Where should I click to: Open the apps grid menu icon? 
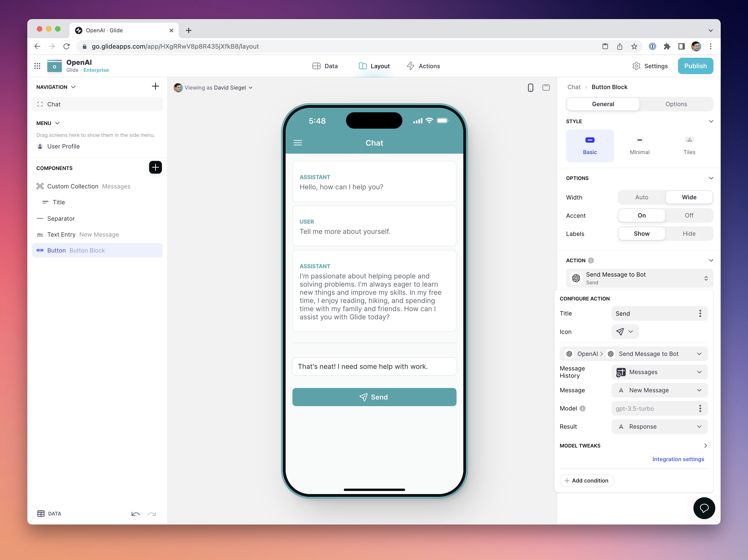point(37,66)
